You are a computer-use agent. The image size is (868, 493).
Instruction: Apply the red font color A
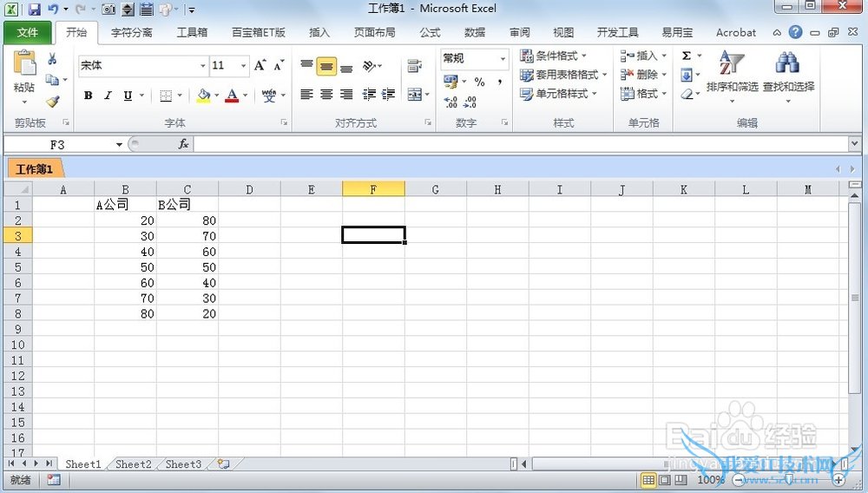233,95
